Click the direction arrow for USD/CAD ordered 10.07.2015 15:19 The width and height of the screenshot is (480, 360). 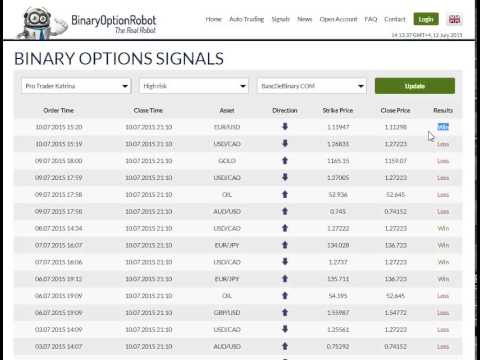(x=285, y=143)
